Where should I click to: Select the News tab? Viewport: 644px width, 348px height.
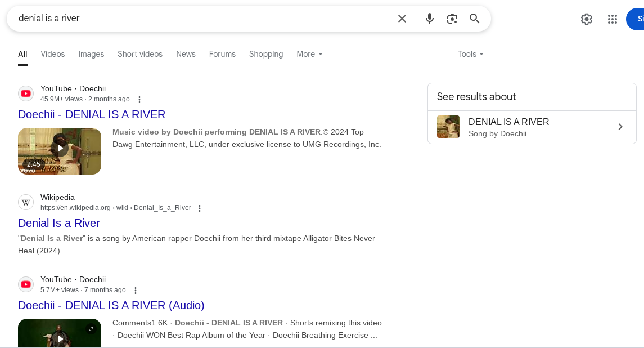[x=186, y=54]
